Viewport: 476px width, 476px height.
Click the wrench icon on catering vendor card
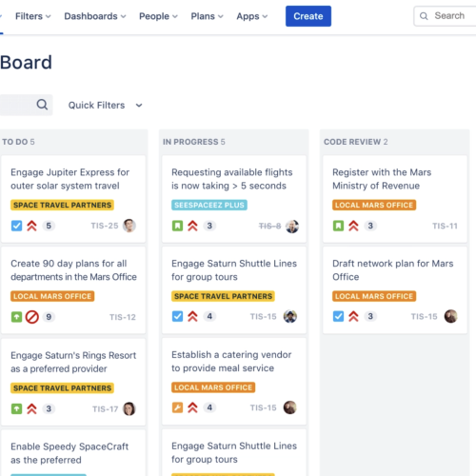(x=177, y=407)
